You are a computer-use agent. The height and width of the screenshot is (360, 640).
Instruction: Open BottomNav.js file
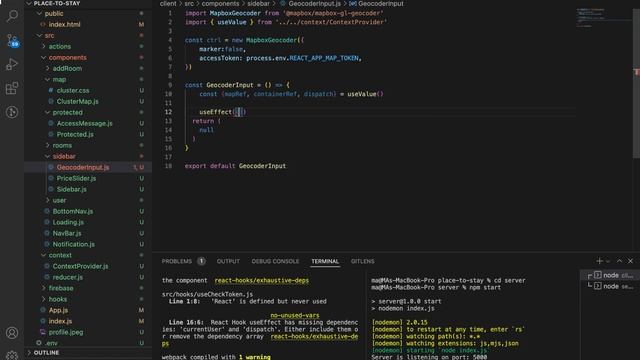coord(73,211)
